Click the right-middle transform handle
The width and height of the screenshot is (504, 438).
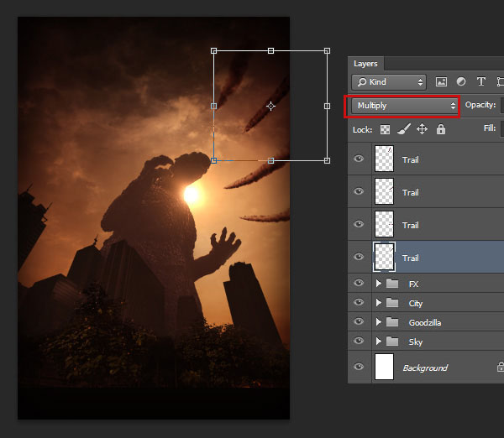327,106
